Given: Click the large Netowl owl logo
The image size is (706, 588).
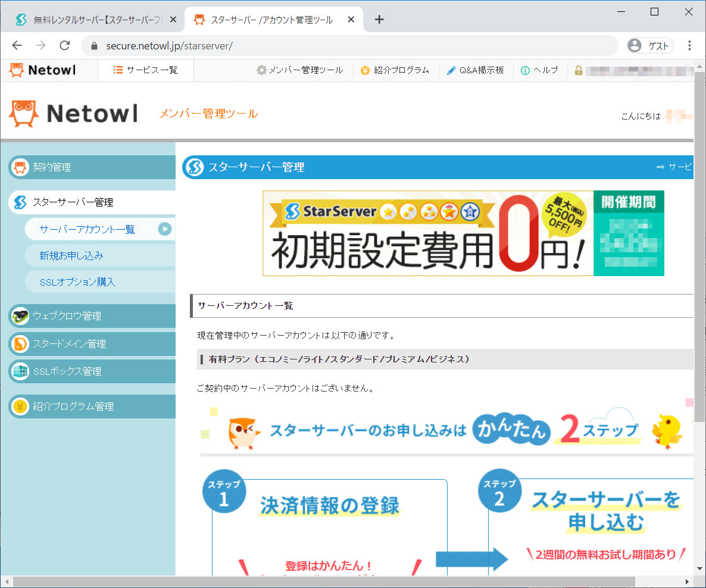Looking at the screenshot, I should pyautogui.click(x=74, y=114).
